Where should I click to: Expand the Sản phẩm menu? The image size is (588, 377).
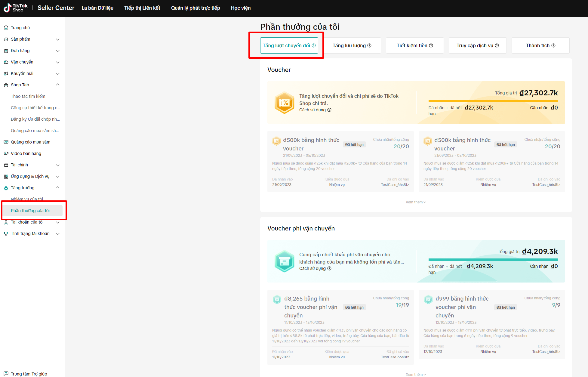(x=58, y=39)
